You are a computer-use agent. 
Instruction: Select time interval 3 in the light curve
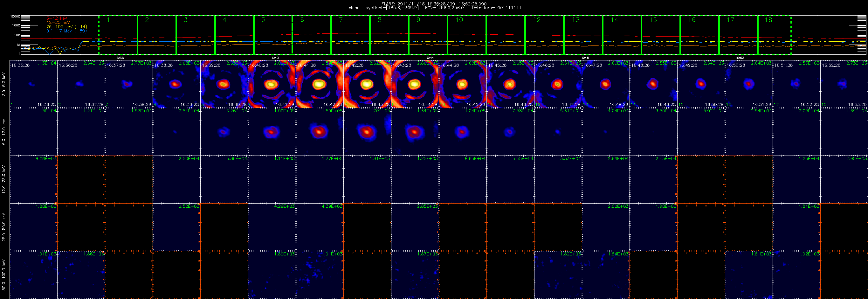point(196,35)
